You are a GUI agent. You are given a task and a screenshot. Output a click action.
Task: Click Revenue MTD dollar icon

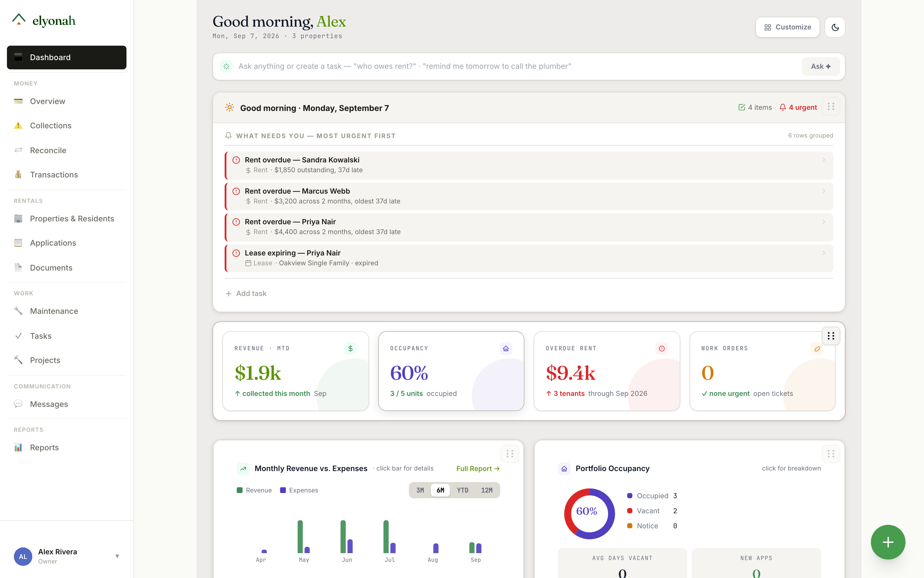coord(350,348)
